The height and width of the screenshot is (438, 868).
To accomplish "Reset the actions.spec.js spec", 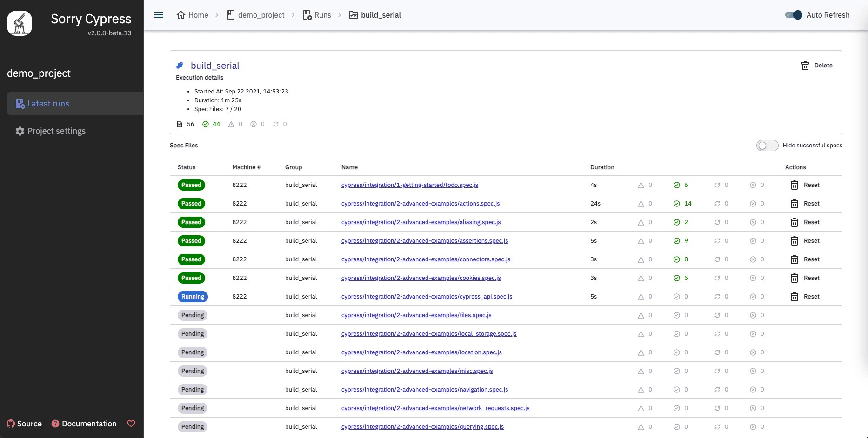I will [x=805, y=204].
